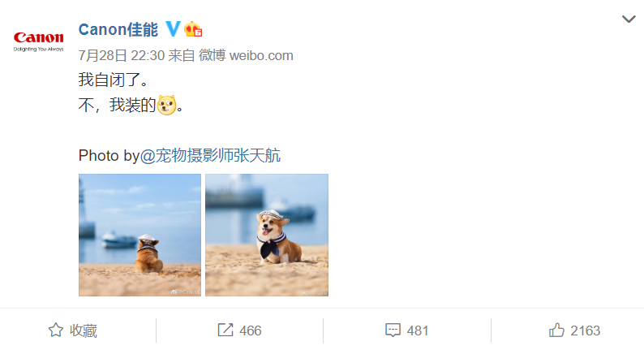Open the @宠物摄影师张天航 mention link
The width and height of the screenshot is (644, 350).
click(210, 155)
